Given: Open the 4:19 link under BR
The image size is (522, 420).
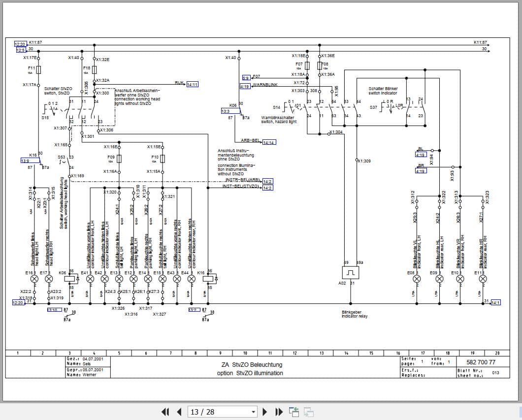Looking at the screenshot, I should tap(421, 171).
